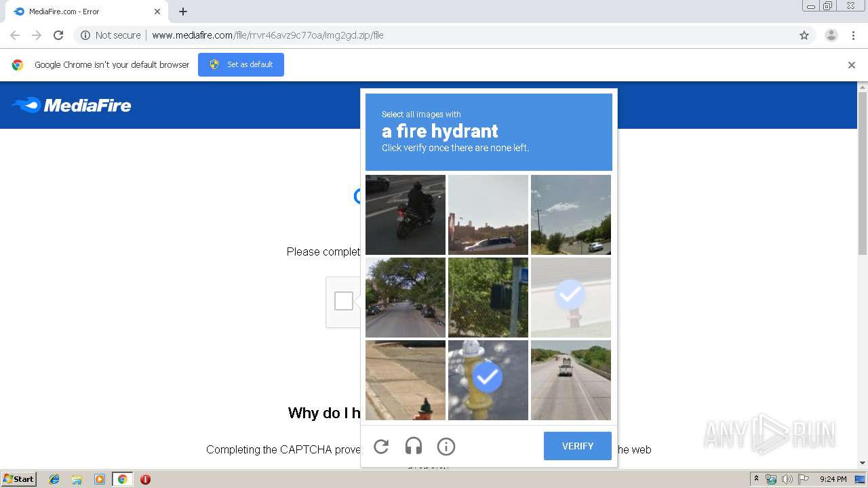The image size is (868, 488).
Task: Select the tile showing parked silver car
Action: click(x=488, y=215)
